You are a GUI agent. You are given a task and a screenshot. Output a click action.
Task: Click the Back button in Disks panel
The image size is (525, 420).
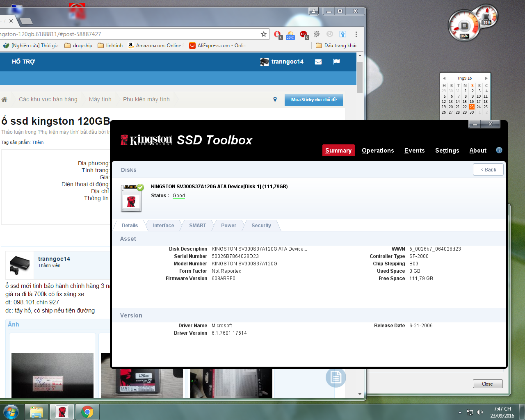pos(488,169)
